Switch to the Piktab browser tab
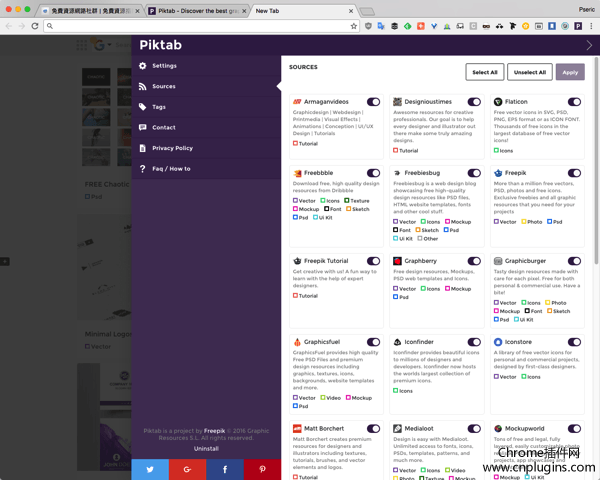The width and height of the screenshot is (600, 480). coord(197,11)
